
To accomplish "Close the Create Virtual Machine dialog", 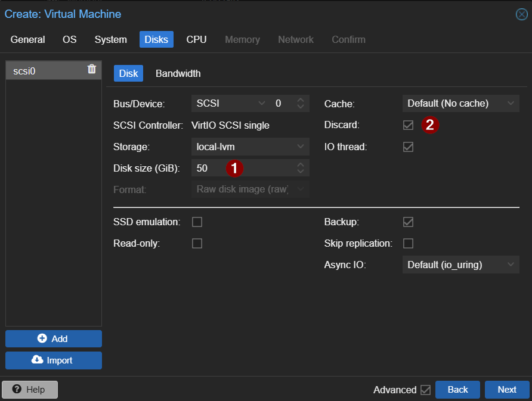I will [521, 14].
